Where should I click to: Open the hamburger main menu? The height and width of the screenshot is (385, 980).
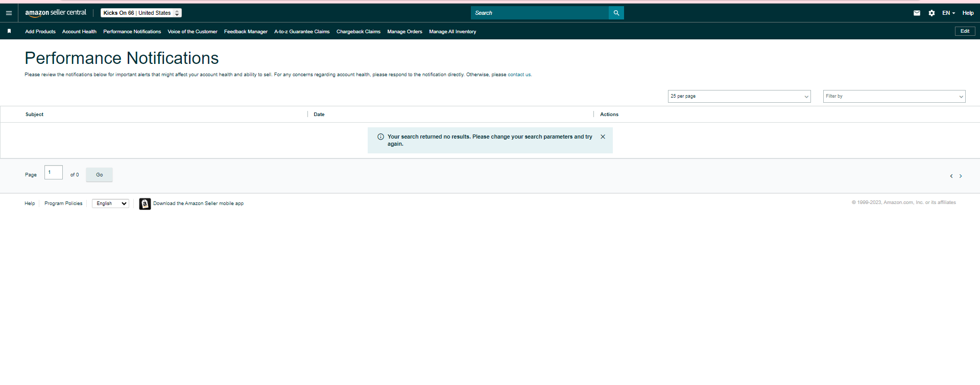point(9,13)
